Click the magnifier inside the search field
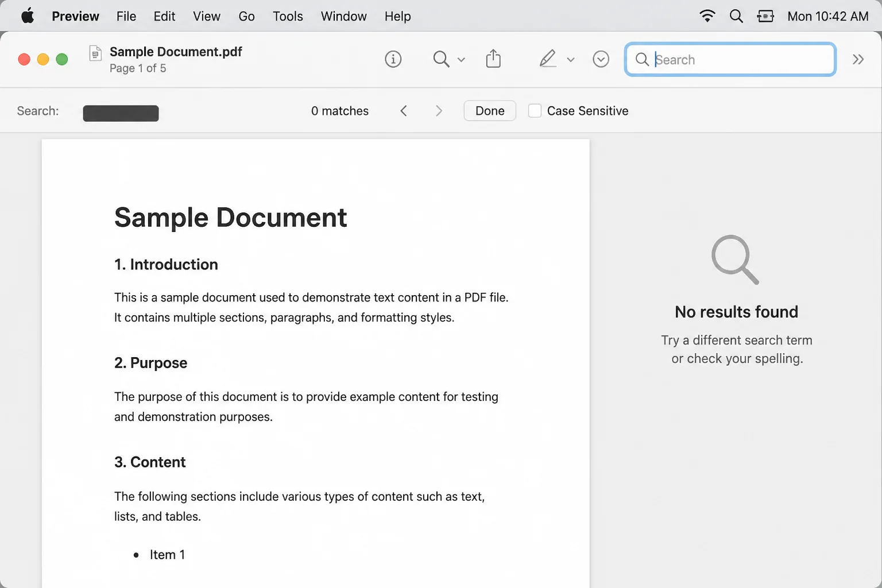882x588 pixels. click(642, 59)
